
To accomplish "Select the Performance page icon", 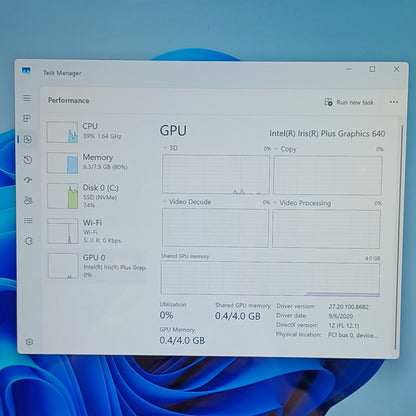I will click(28, 139).
